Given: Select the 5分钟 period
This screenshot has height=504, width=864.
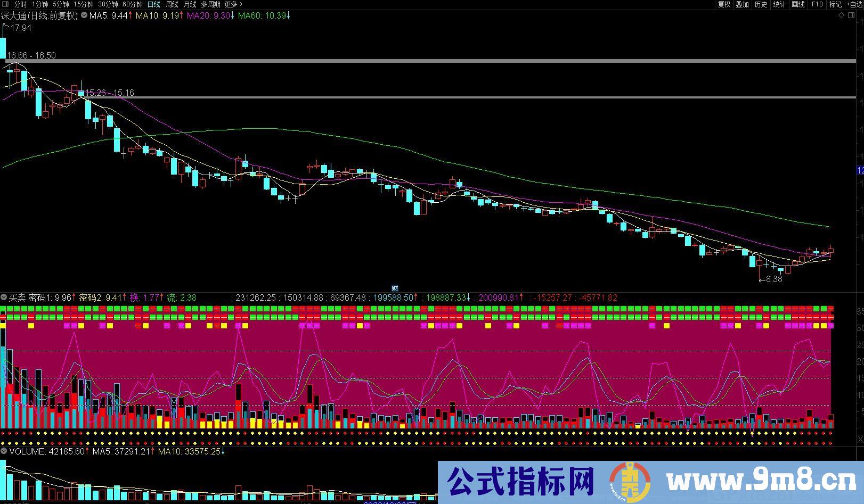Looking at the screenshot, I should tap(61, 4).
